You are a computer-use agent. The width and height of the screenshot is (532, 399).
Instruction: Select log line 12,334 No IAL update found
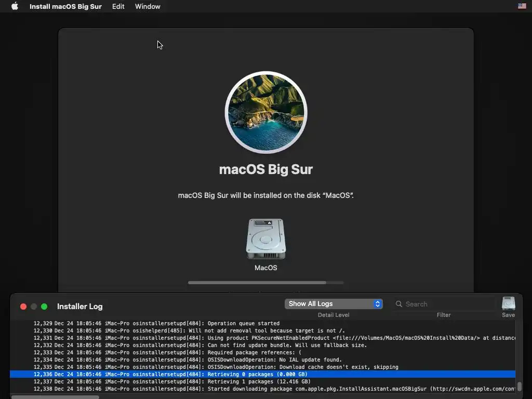(x=262, y=360)
